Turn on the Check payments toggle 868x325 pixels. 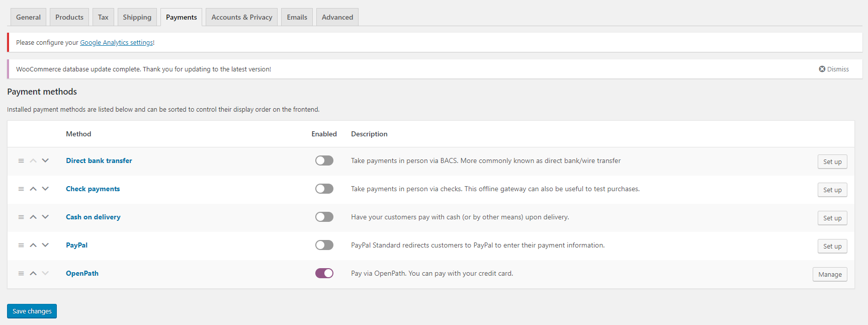click(324, 189)
